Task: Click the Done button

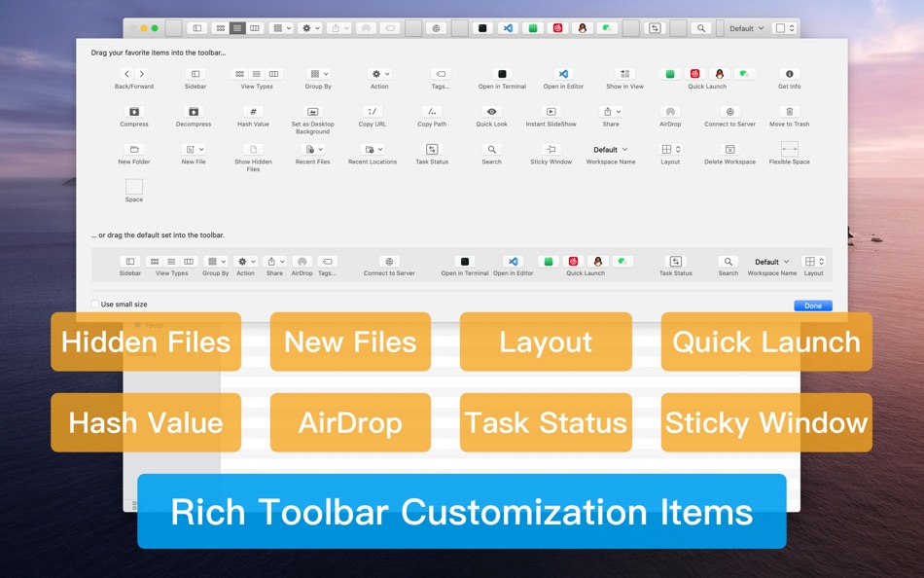Action: click(x=812, y=306)
